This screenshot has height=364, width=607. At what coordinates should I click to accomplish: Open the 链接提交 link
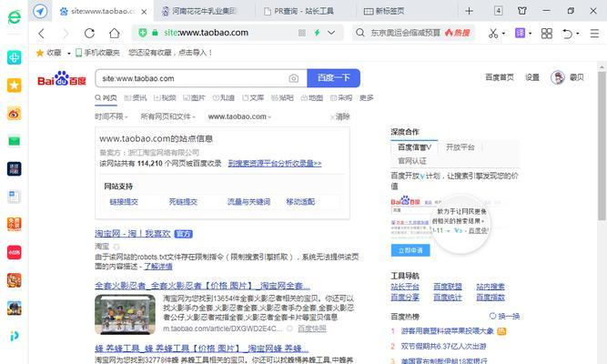[124, 202]
